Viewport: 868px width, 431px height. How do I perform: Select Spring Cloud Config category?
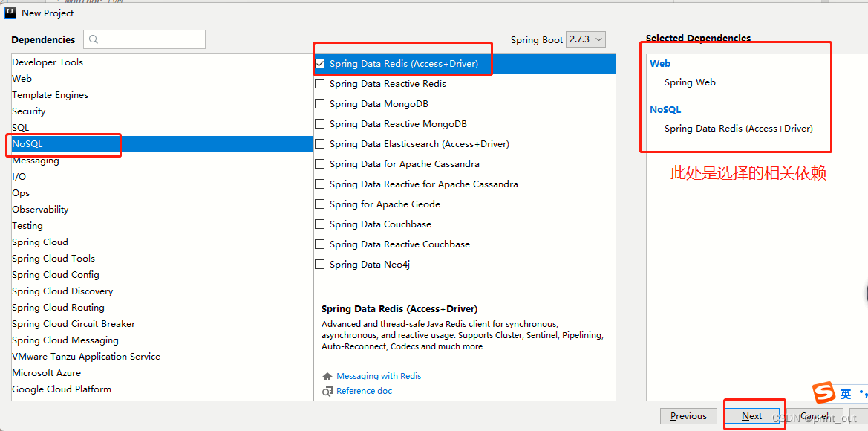[162, 275]
